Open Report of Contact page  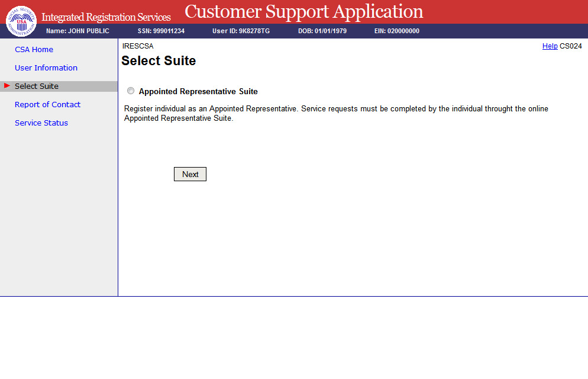point(48,105)
